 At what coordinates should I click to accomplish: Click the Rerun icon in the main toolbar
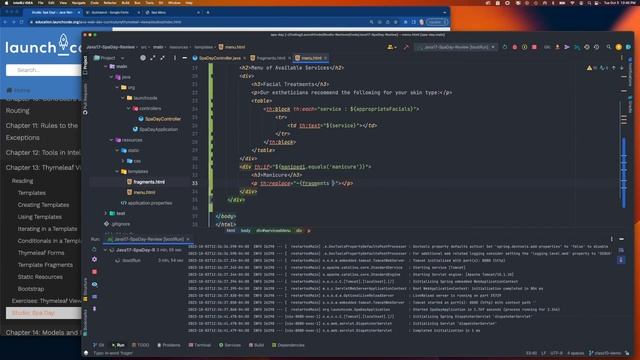[x=505, y=47]
